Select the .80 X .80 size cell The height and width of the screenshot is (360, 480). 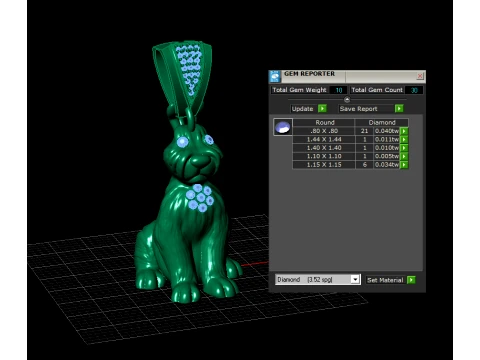tap(324, 131)
